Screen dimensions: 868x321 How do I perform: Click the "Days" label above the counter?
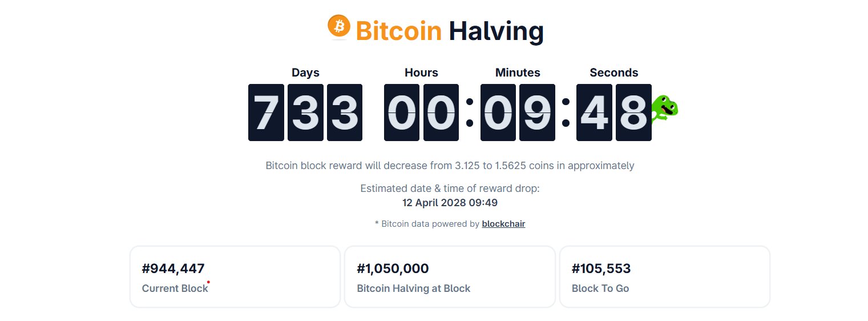[x=305, y=73]
